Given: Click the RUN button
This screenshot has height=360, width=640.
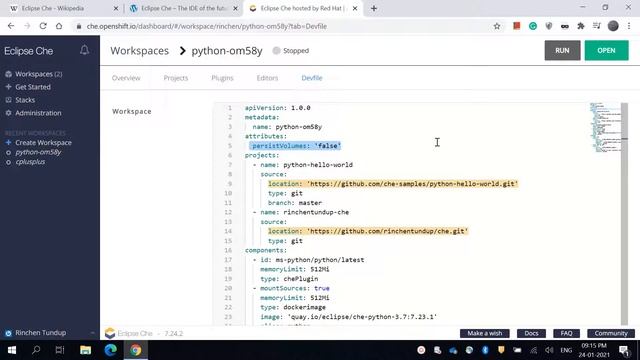Looking at the screenshot, I should (x=562, y=51).
